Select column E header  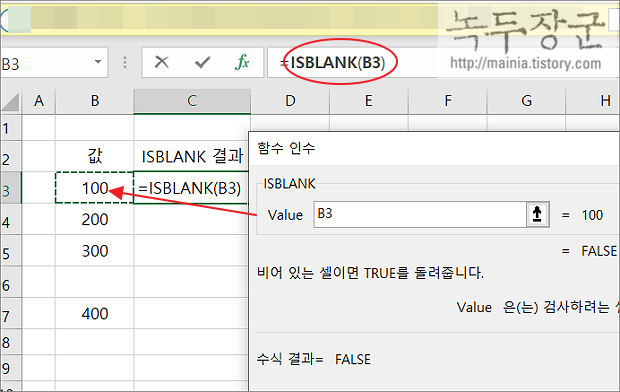(x=369, y=101)
